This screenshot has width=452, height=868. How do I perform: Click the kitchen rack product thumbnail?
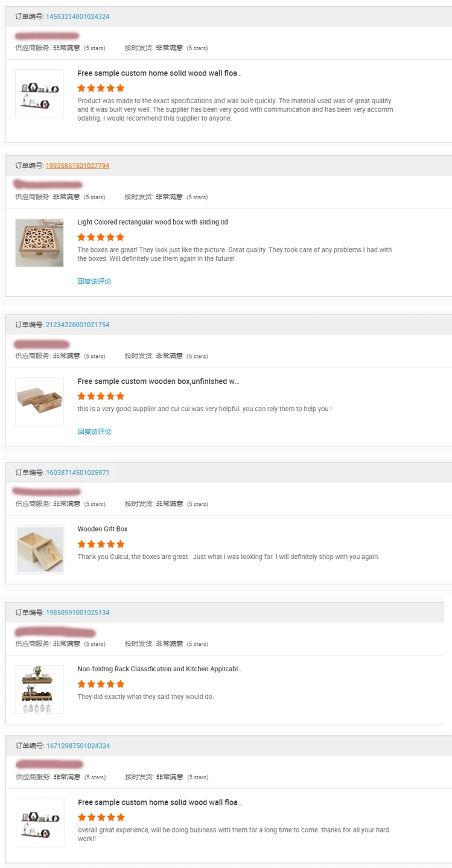pos(40,689)
